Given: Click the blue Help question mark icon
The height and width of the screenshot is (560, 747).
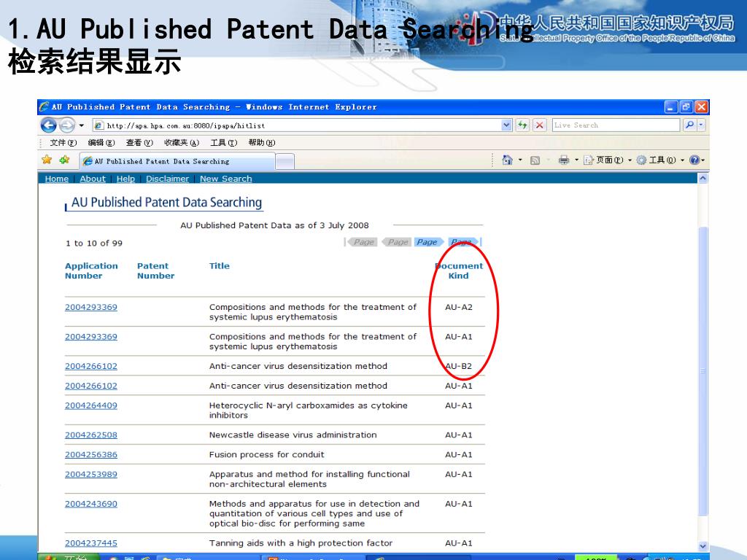Looking at the screenshot, I should point(694,160).
